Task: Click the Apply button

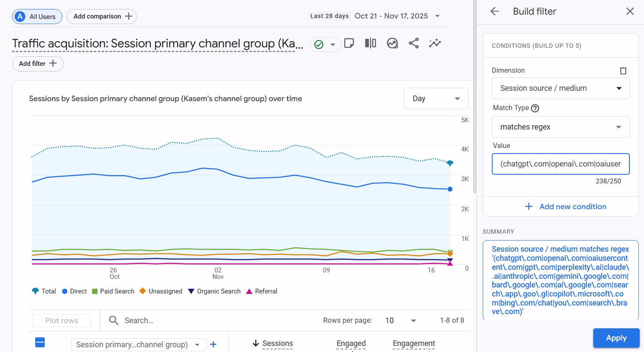Action: (x=616, y=338)
